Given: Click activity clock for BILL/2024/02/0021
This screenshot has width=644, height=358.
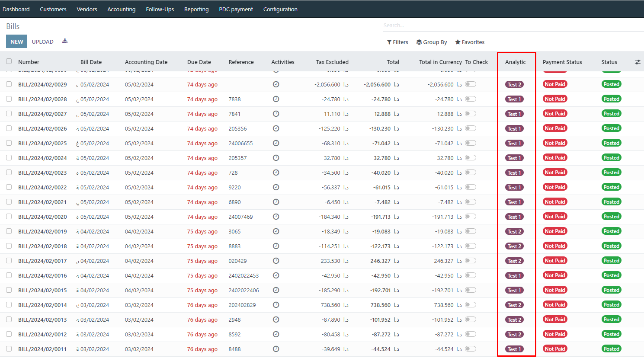Looking at the screenshot, I should [276, 202].
